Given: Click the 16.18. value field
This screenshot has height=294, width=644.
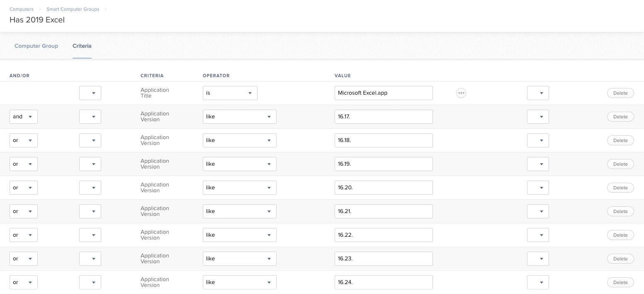Looking at the screenshot, I should (384, 140).
